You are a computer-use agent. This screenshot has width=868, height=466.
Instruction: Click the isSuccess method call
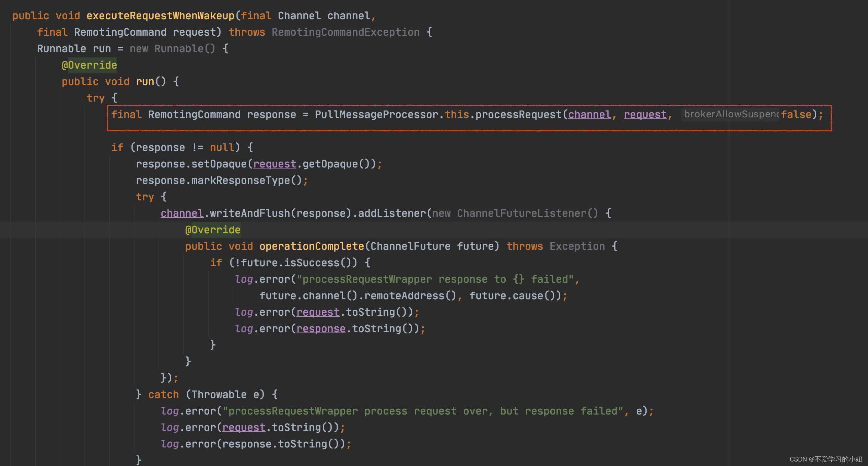[312, 263]
